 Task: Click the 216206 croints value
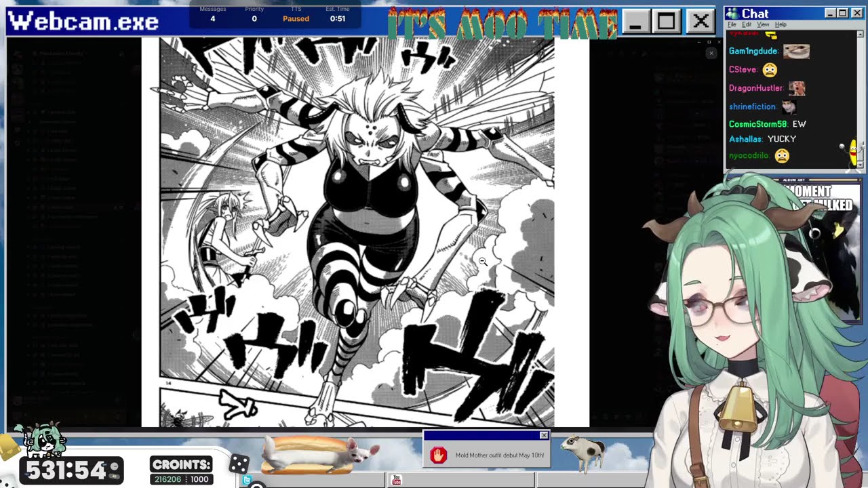tap(167, 479)
